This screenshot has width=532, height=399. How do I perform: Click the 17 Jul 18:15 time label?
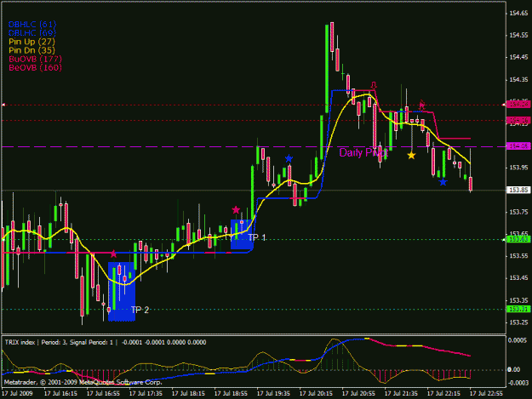click(188, 394)
